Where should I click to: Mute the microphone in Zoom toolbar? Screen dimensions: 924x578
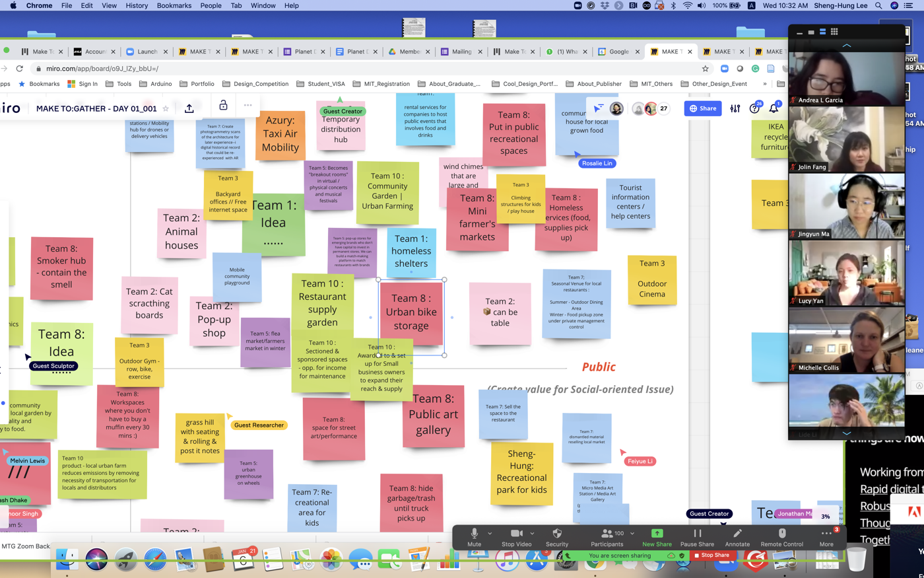click(474, 537)
